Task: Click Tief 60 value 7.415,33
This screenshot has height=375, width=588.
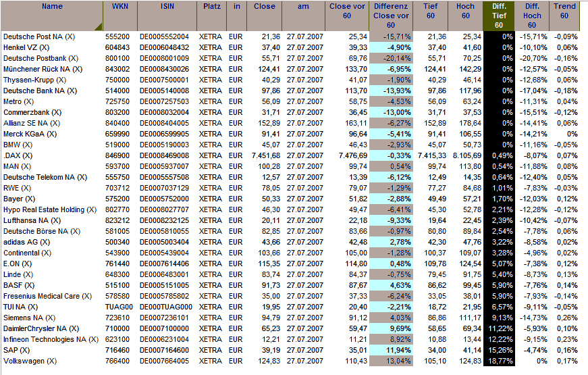Action: click(x=432, y=156)
